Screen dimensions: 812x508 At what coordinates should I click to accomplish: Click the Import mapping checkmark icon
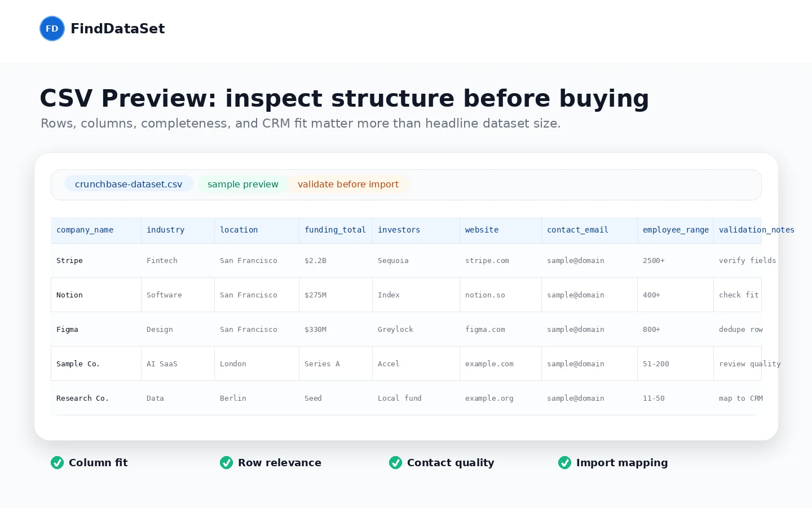pos(564,463)
